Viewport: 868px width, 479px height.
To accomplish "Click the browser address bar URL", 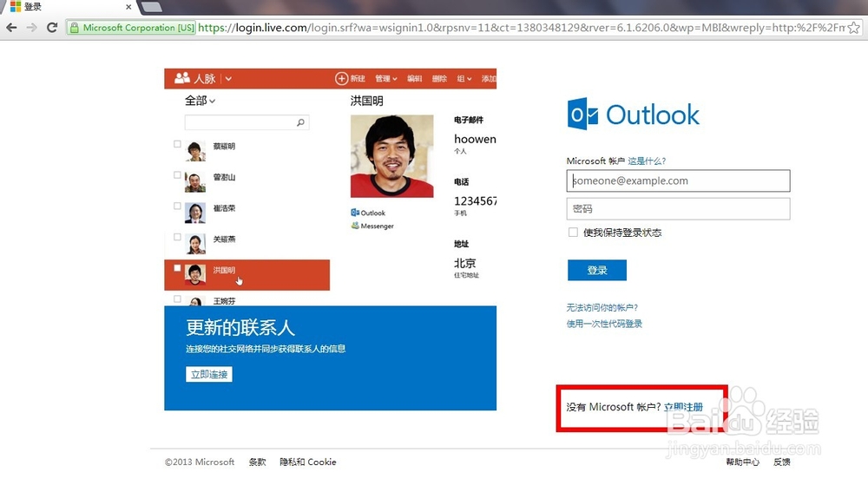I will (x=522, y=28).
